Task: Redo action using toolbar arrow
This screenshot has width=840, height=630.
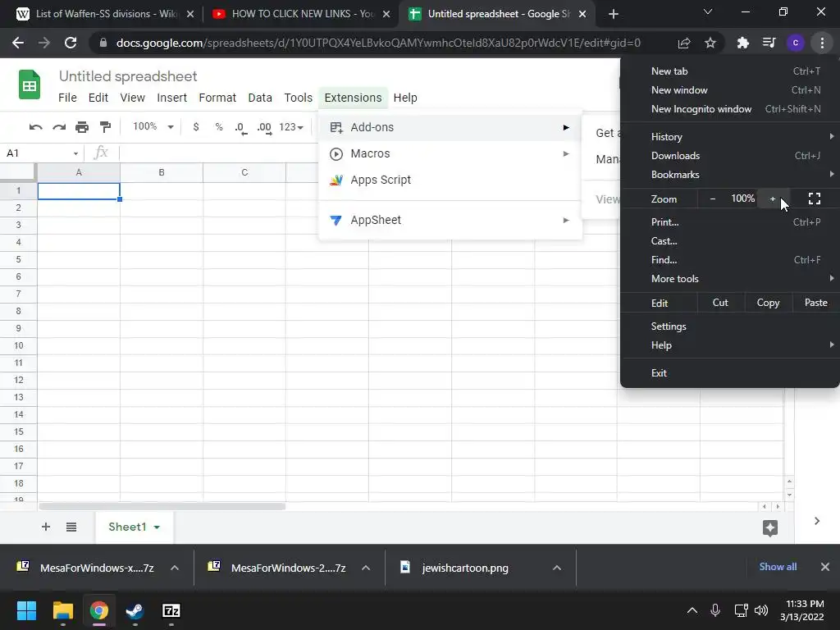Action: click(x=59, y=127)
